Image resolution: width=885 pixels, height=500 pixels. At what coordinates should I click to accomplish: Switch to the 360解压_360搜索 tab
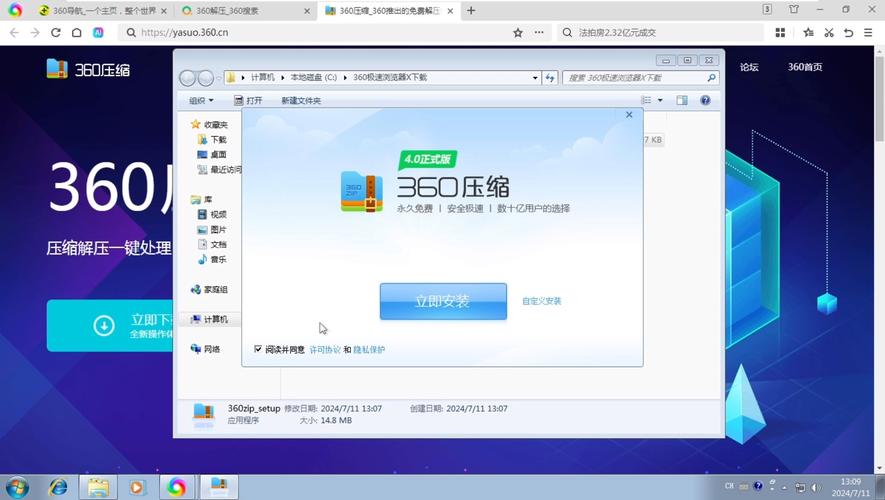point(246,11)
